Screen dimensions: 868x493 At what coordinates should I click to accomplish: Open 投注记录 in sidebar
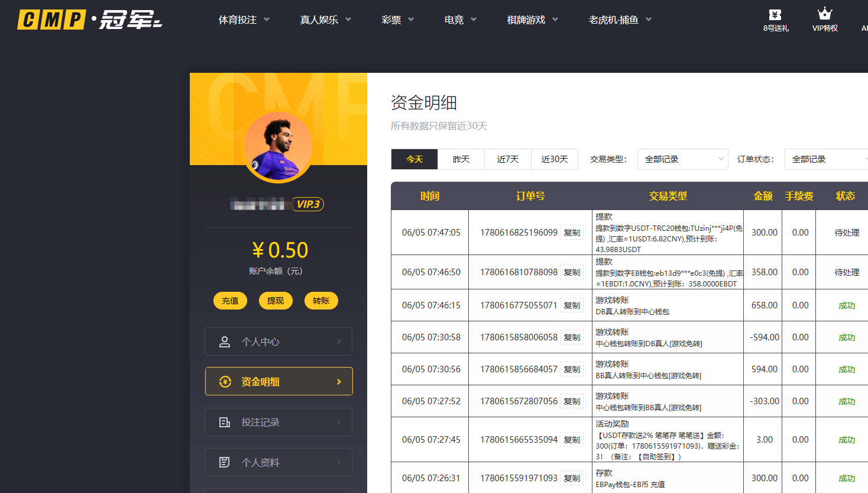278,422
